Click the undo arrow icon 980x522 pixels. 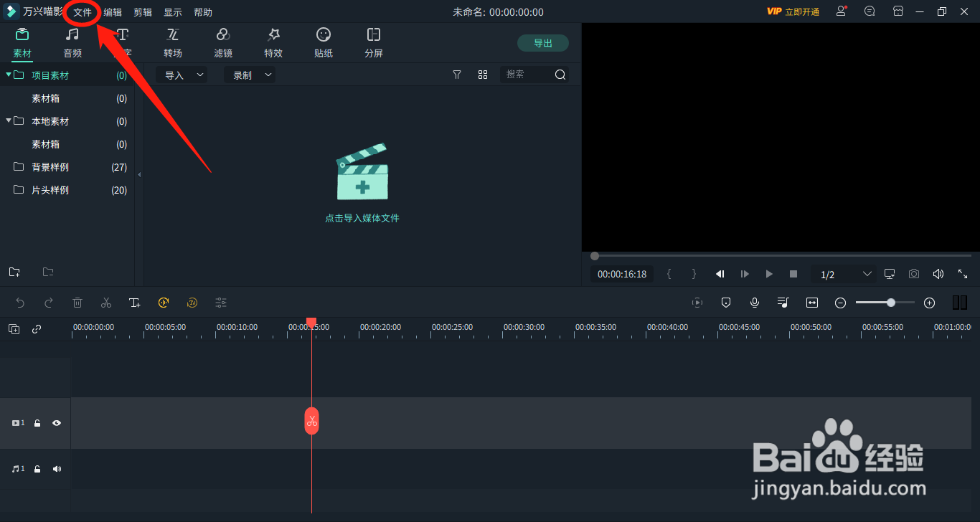[20, 303]
